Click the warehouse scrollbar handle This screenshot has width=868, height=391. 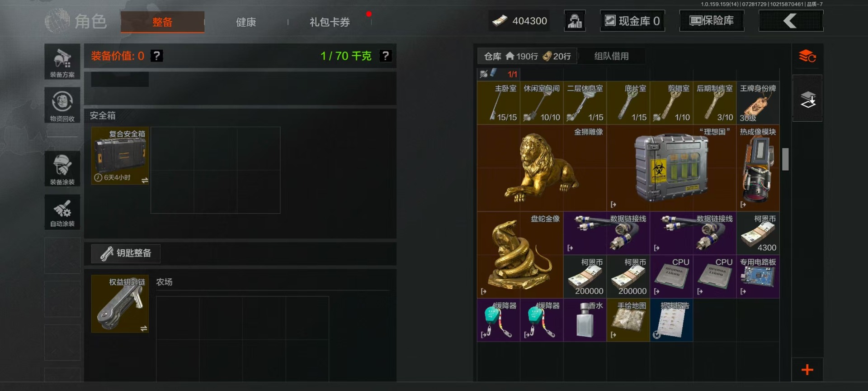click(785, 159)
